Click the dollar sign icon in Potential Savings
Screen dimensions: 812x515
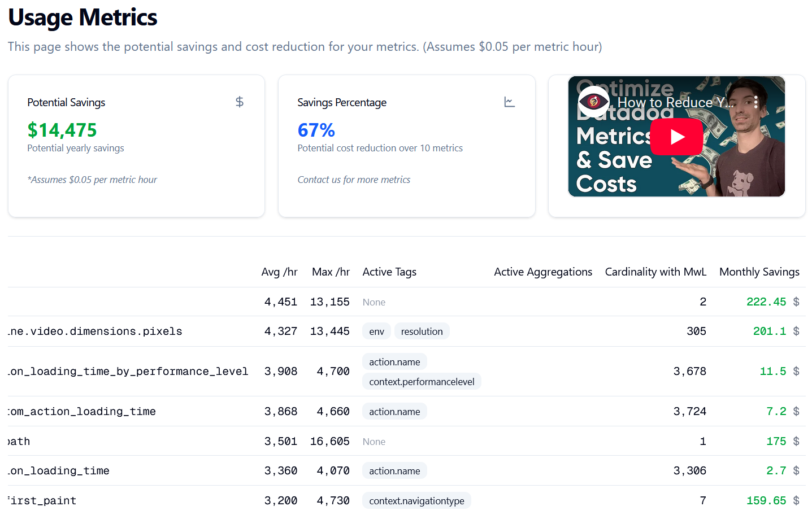(x=240, y=102)
